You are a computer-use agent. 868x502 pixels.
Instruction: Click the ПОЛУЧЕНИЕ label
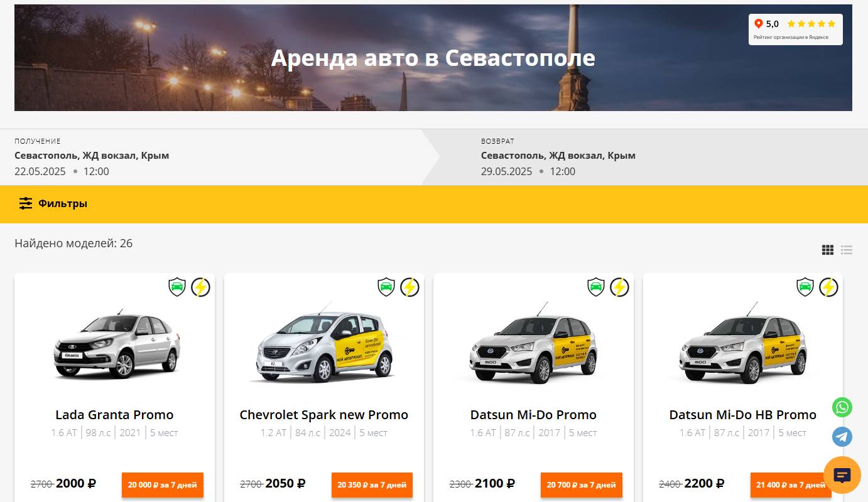[x=38, y=141]
